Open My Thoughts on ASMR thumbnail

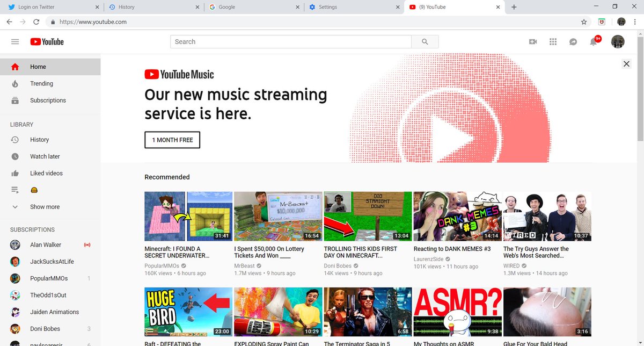coord(457,312)
